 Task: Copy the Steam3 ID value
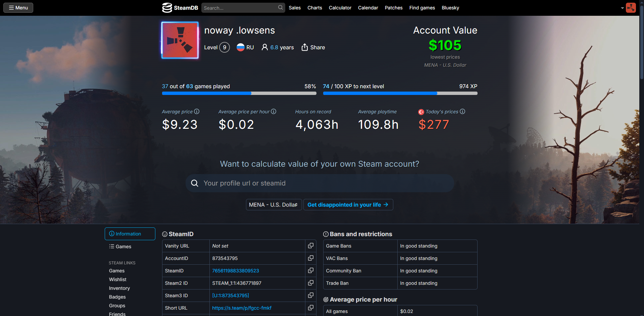[x=311, y=296]
